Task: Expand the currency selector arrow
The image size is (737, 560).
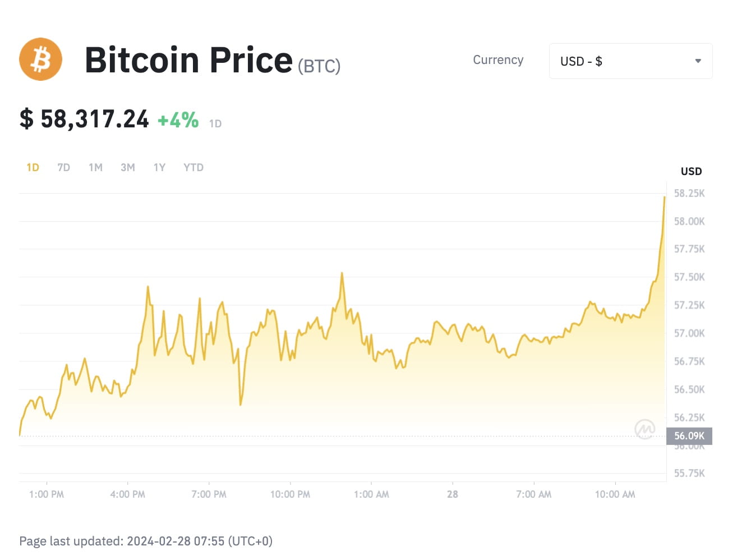Action: pyautogui.click(x=698, y=61)
